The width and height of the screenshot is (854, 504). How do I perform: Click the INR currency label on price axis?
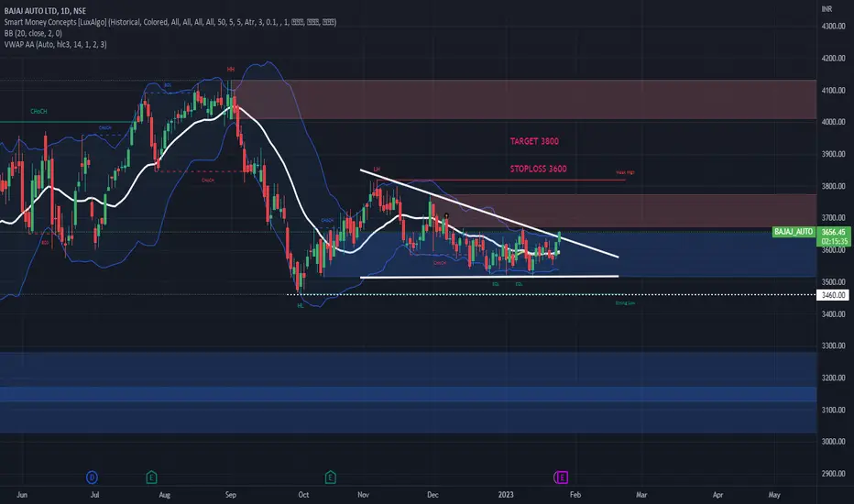827,9
